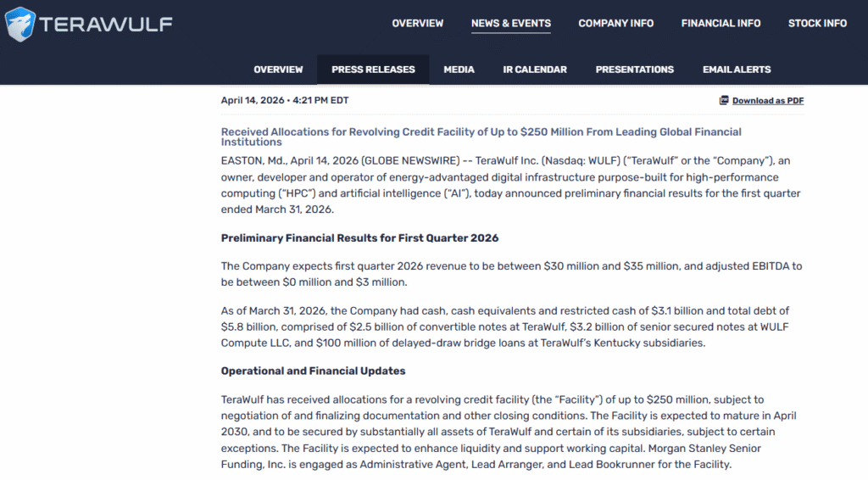The width and height of the screenshot is (868, 480).
Task: Open the Download as PDF link
Action: point(768,101)
